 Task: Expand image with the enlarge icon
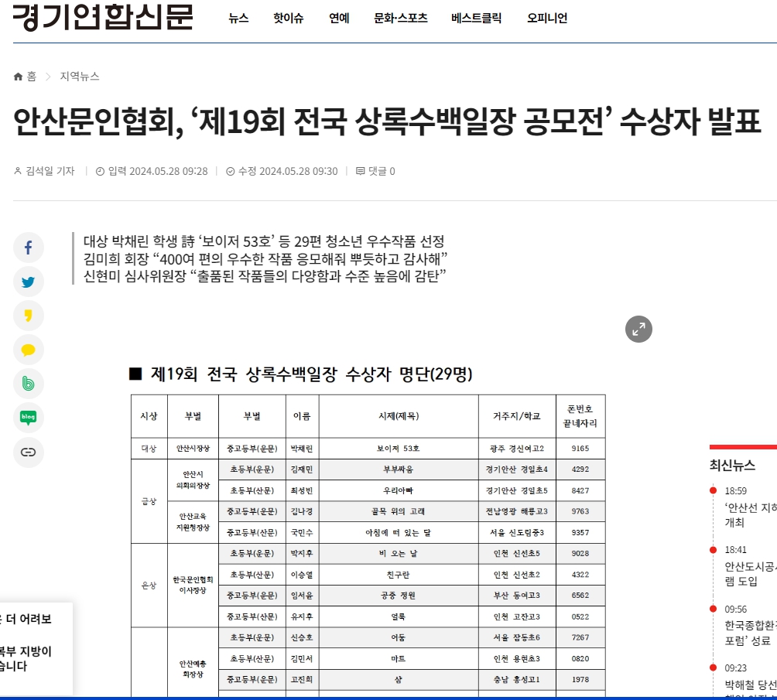pyautogui.click(x=638, y=329)
